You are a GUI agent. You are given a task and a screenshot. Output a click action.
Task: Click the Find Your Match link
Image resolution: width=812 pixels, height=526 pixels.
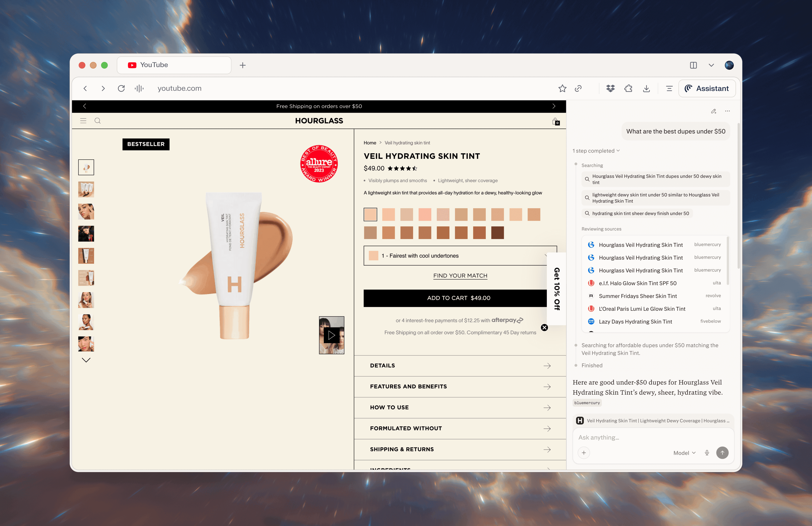(x=460, y=275)
